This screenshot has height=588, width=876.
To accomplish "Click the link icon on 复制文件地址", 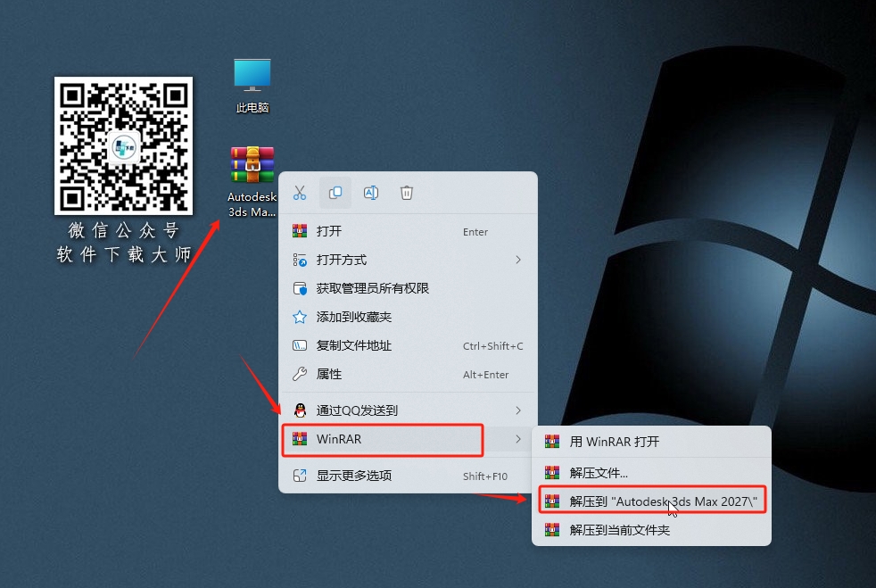I will coord(301,345).
